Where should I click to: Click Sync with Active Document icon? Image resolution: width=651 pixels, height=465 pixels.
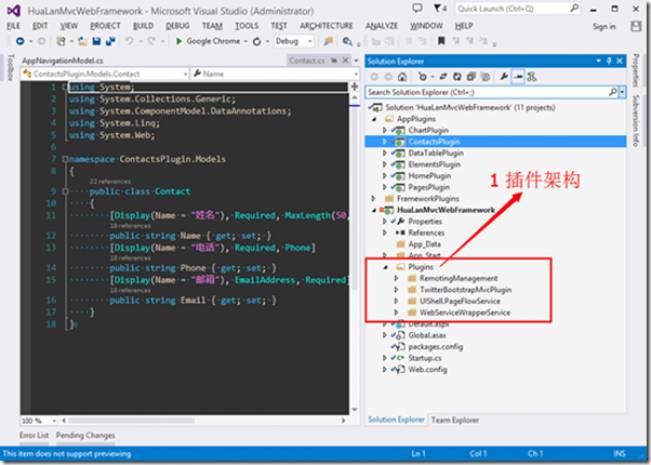443,77
